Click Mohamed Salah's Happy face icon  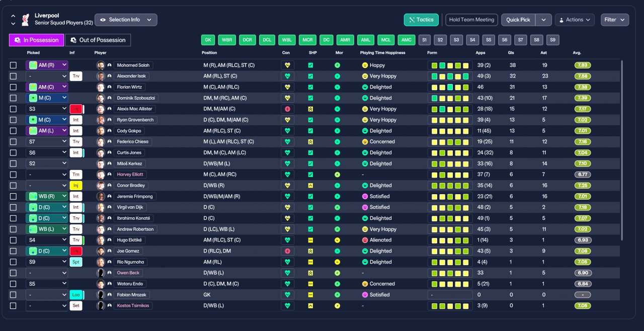(x=365, y=65)
